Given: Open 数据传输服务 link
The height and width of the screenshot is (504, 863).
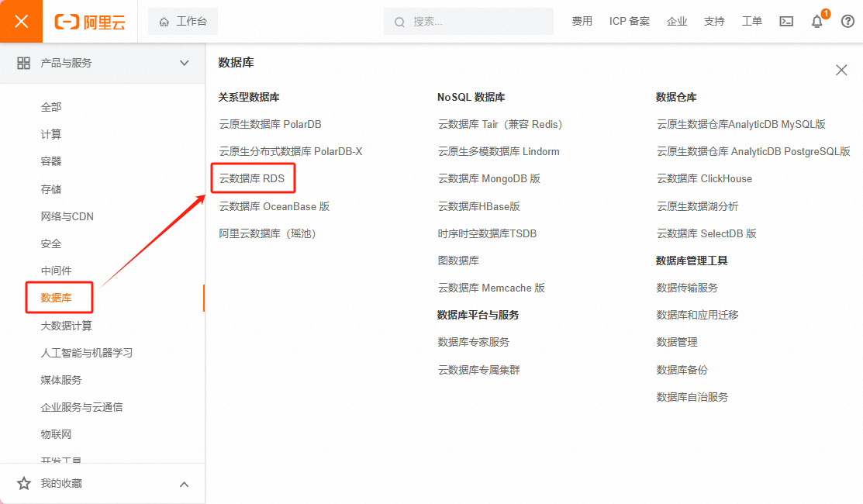Looking at the screenshot, I should 687,288.
